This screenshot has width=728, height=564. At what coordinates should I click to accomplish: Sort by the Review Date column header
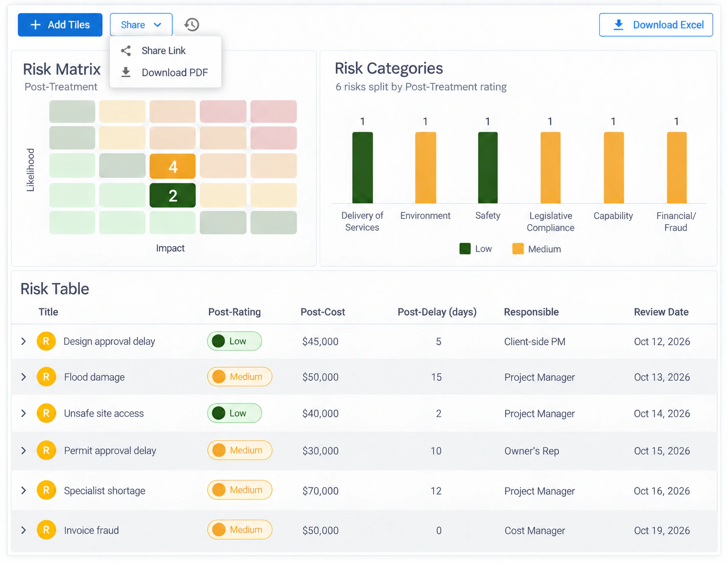click(x=661, y=312)
